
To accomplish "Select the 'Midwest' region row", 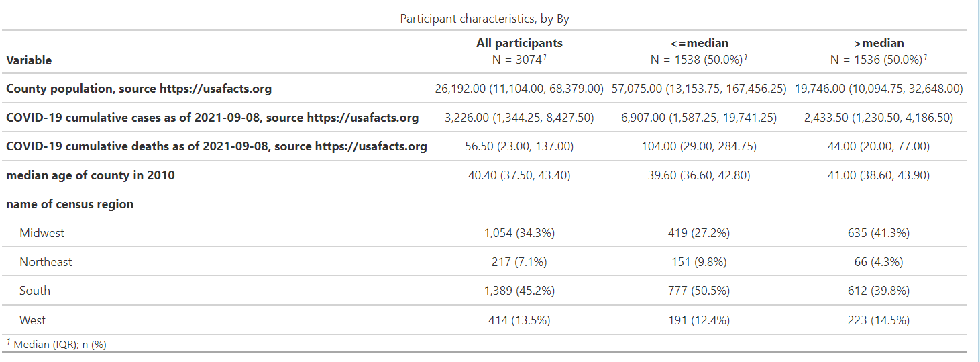I will pos(484,233).
